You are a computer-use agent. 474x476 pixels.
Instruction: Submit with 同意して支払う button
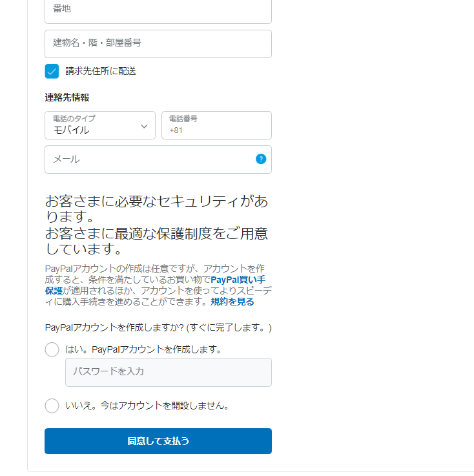pyautogui.click(x=158, y=441)
